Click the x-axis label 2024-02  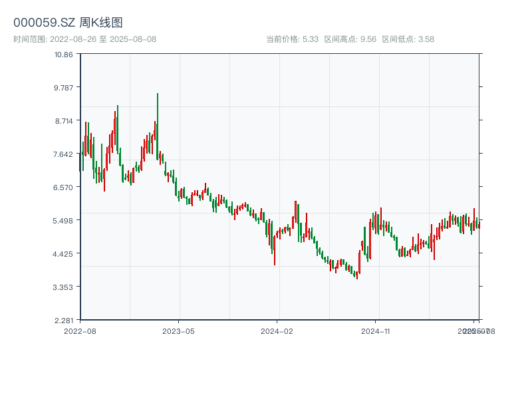pos(277,331)
